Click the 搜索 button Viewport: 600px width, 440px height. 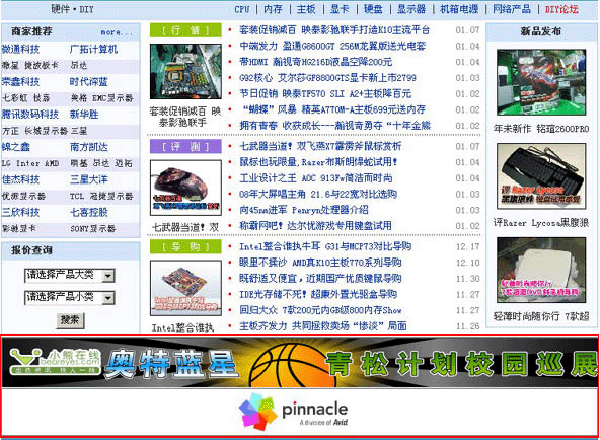click(70, 320)
